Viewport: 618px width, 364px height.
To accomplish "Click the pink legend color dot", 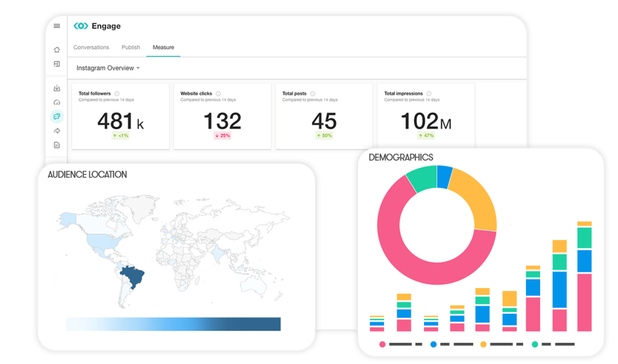I will [x=382, y=344].
